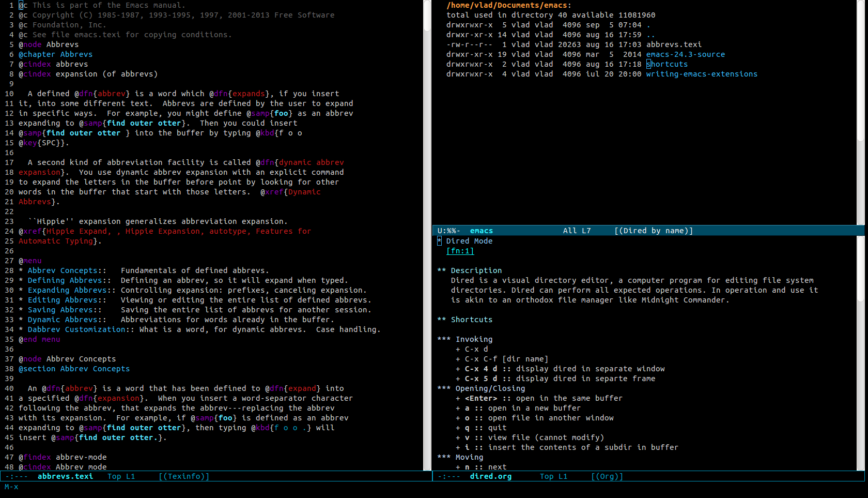Select the 'Dabbrev Customization::' menu entry
The image size is (868, 498).
(81, 329)
